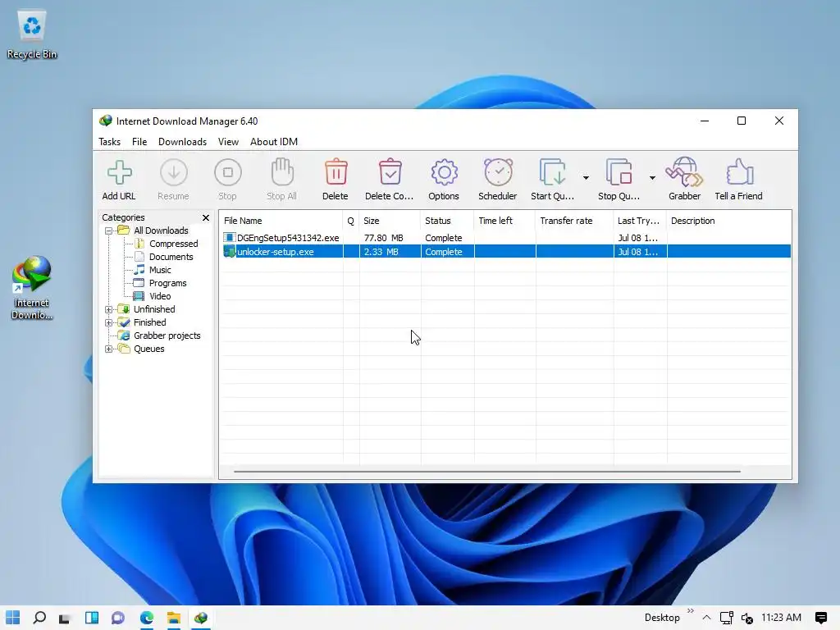Click the Tell a Friend icon

pos(739,172)
